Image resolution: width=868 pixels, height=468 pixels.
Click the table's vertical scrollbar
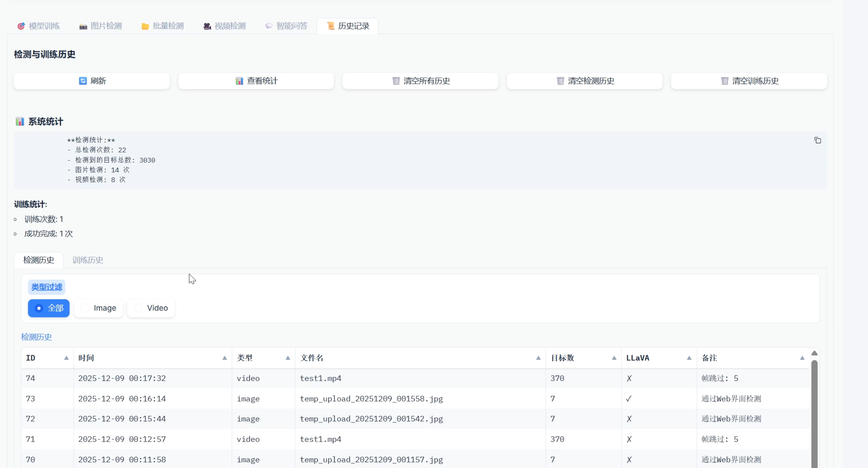pos(814,412)
